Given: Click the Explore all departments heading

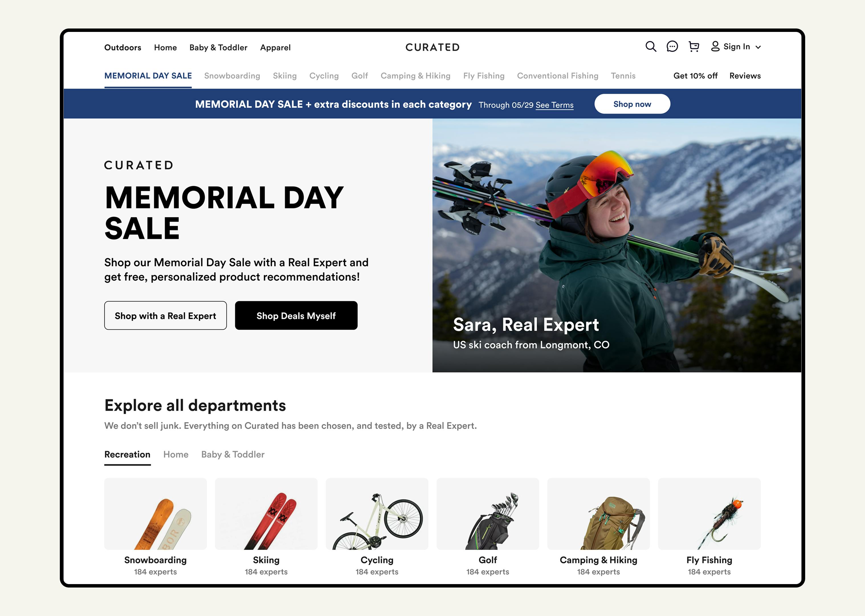Looking at the screenshot, I should [195, 405].
